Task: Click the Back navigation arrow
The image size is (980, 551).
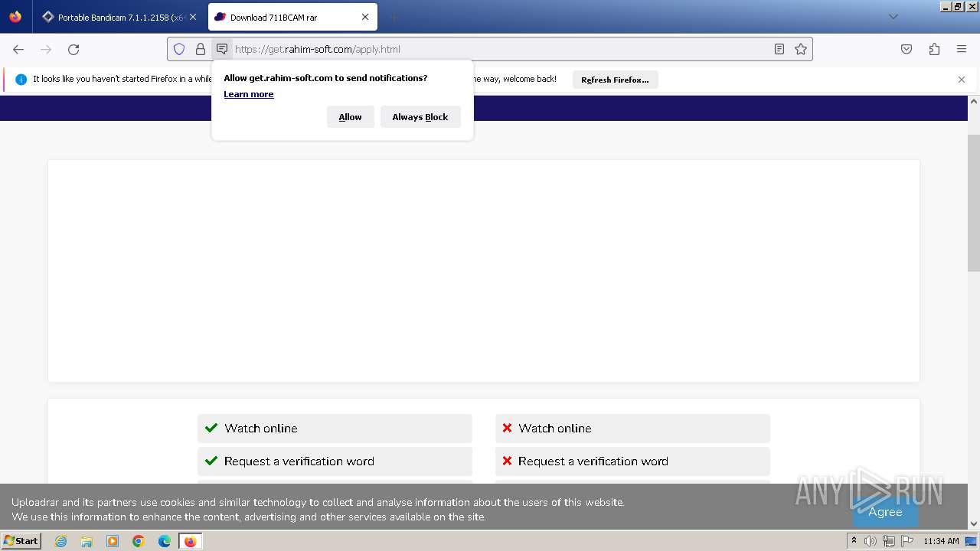Action: coord(18,49)
